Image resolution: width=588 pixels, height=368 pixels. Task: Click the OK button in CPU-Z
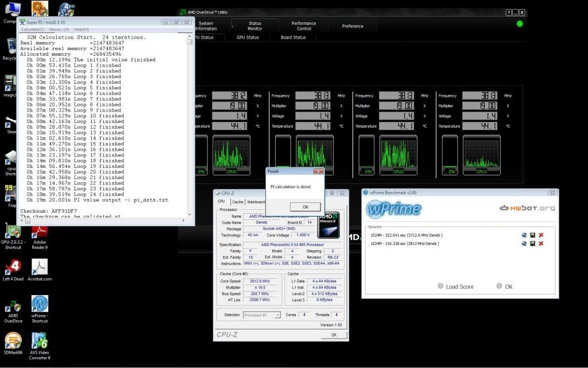(334, 335)
